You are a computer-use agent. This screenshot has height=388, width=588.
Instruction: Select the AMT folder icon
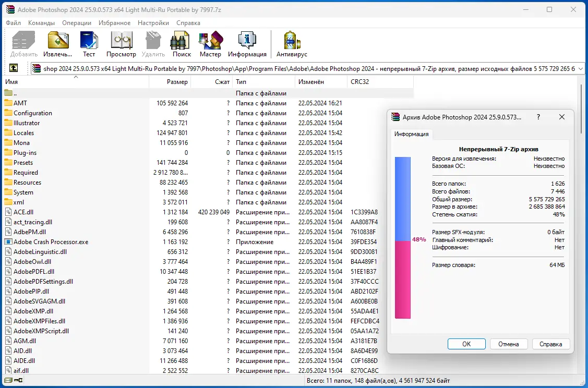(x=8, y=103)
